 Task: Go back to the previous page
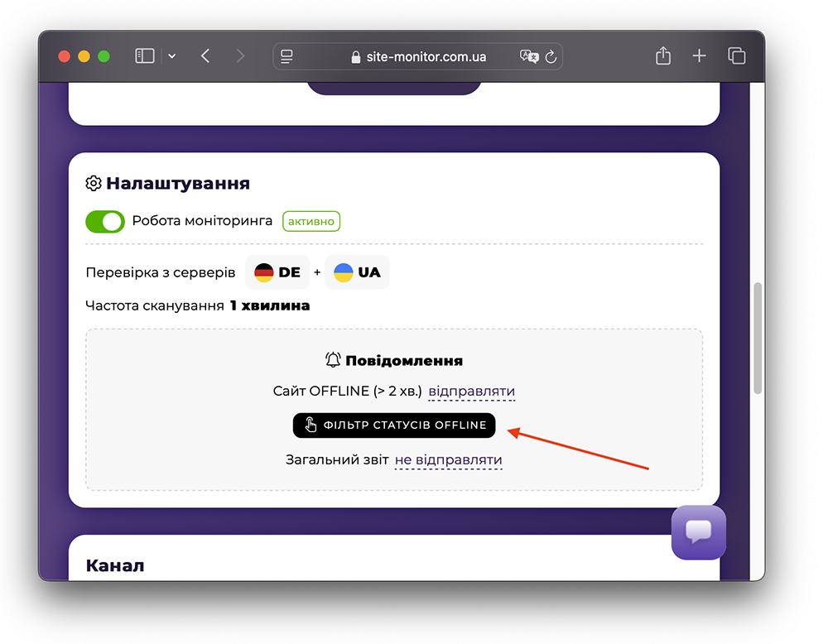pos(206,56)
